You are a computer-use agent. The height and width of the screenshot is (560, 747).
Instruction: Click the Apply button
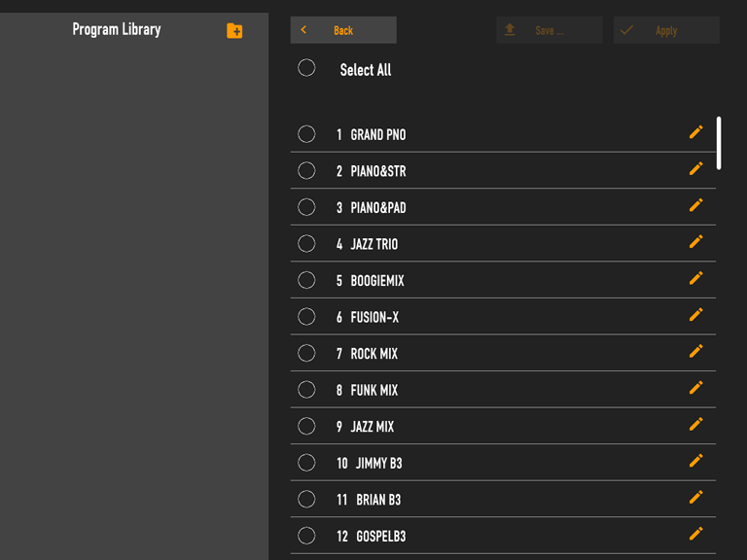click(x=666, y=30)
